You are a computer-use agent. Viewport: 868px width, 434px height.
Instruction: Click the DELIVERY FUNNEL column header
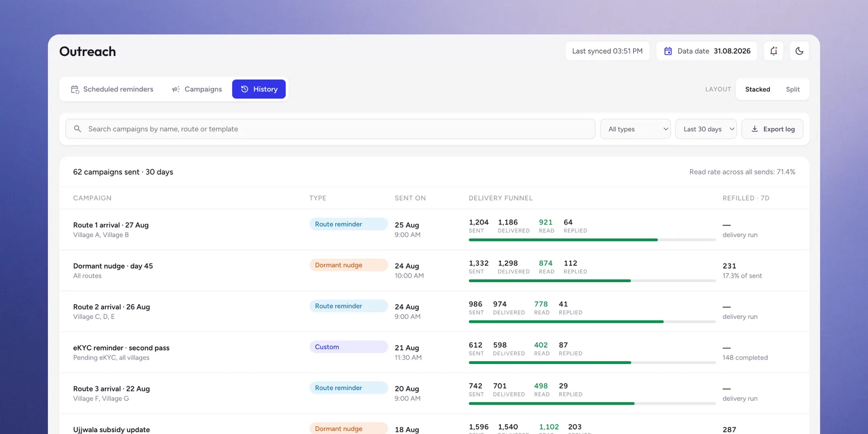501,198
